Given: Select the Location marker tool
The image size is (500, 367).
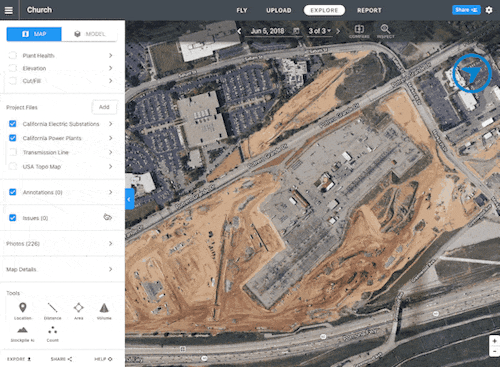Looking at the screenshot, I should (x=23, y=311).
